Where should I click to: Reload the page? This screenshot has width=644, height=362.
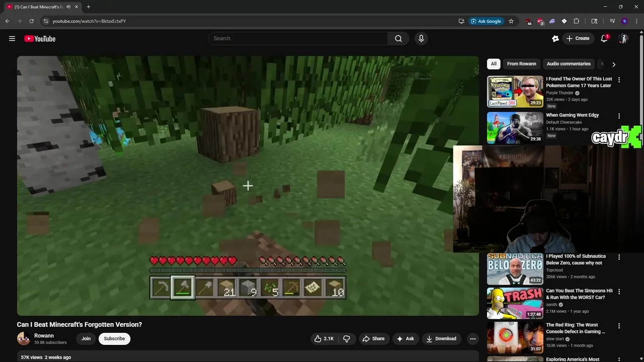point(31,21)
